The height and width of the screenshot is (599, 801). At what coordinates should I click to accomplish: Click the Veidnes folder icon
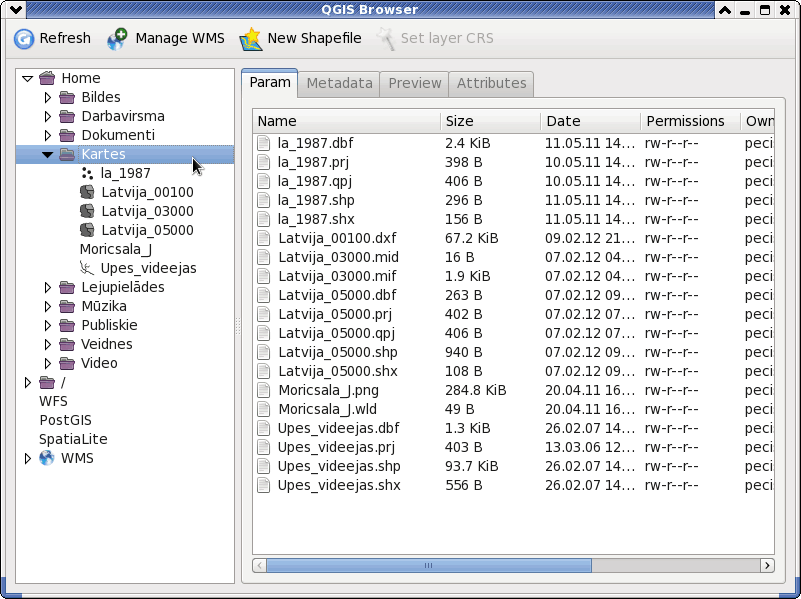(67, 344)
